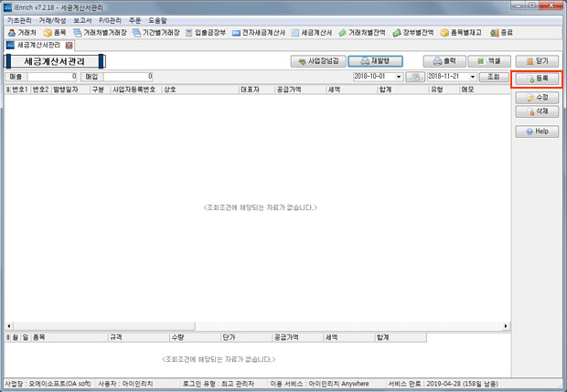Click the 등록 register button
The image size is (567, 392).
pyautogui.click(x=537, y=80)
